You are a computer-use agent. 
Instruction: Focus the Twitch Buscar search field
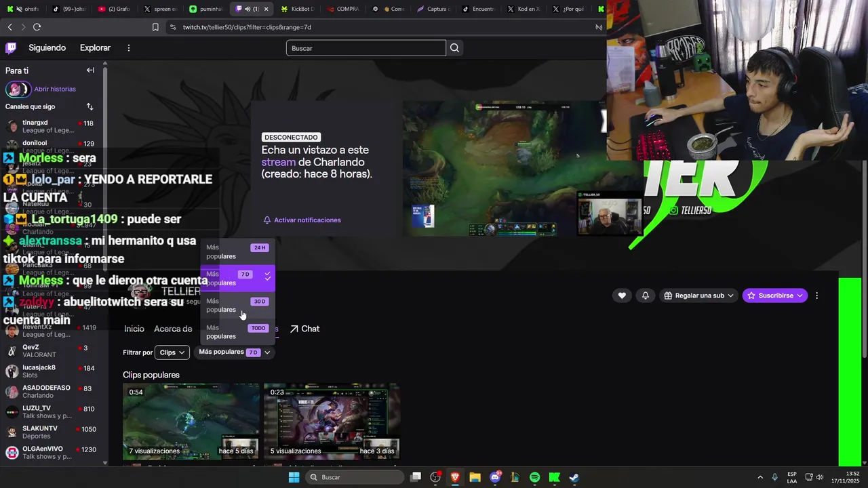[x=366, y=48]
